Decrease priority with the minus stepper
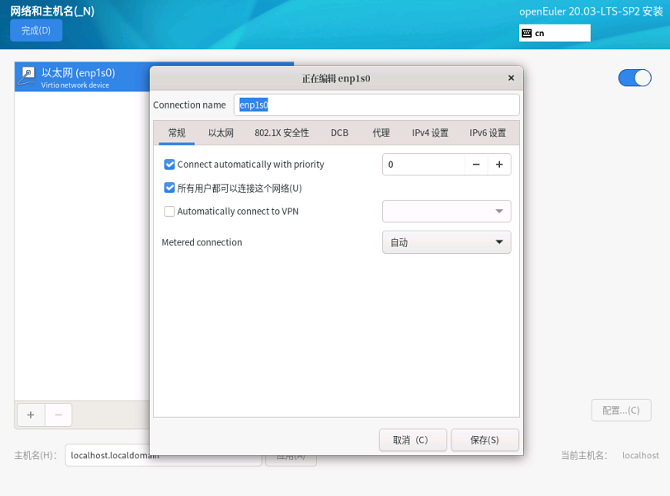670x496 pixels. [476, 164]
